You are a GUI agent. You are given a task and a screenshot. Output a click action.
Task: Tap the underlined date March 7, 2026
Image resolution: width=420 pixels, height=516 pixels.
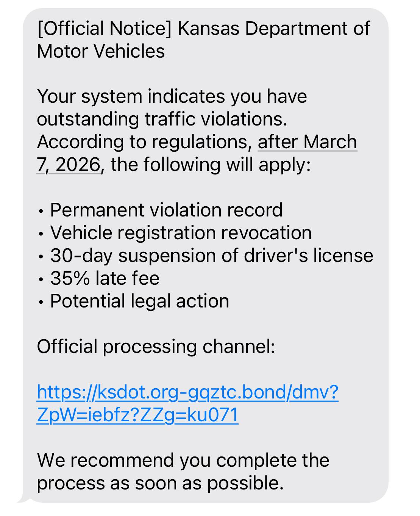tap(307, 142)
